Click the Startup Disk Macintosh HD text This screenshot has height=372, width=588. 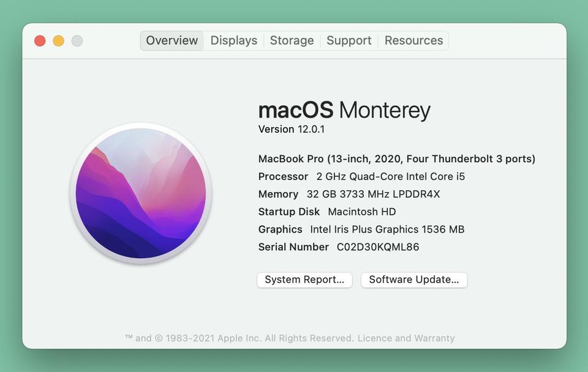(361, 212)
